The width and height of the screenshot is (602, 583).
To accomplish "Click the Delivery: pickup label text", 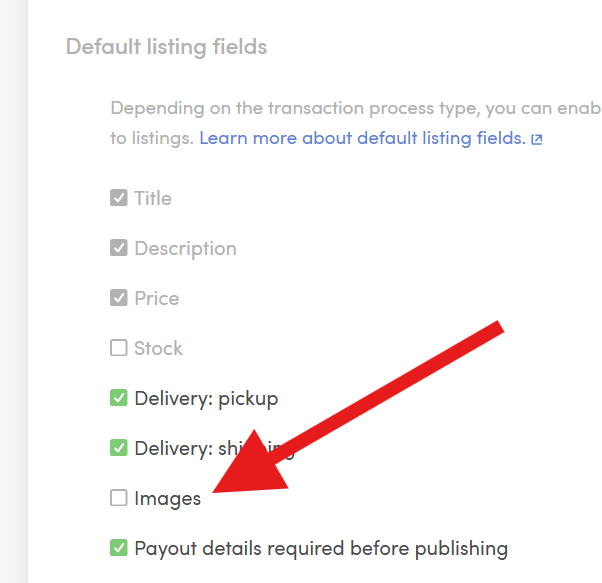I will tap(206, 399).
